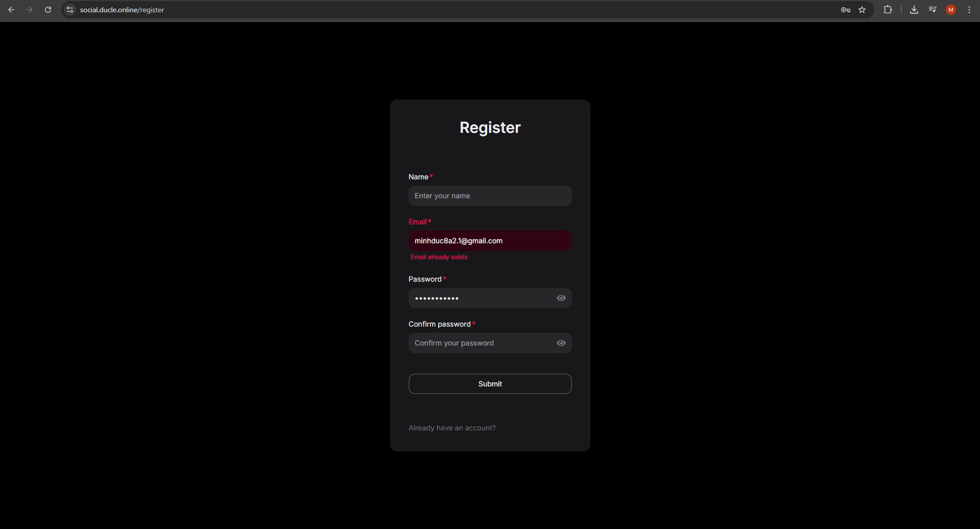Click the 'Enter your name' field
Image resolution: width=980 pixels, height=529 pixels.
pos(490,196)
